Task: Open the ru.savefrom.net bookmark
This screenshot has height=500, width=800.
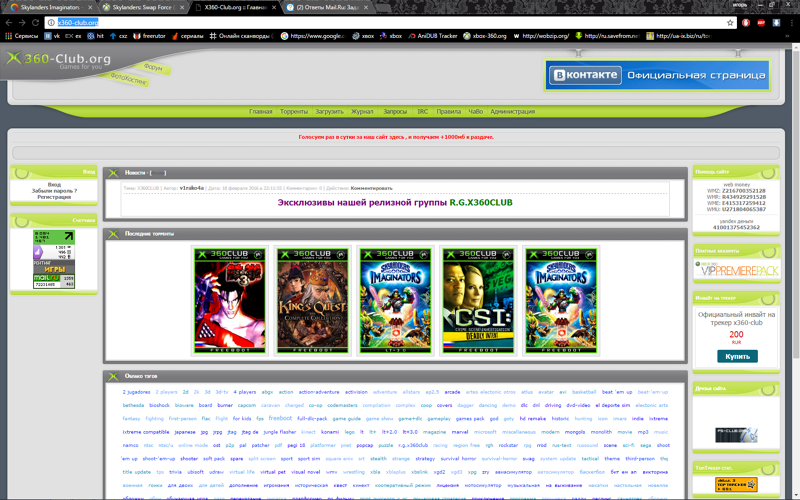Action: point(607,36)
